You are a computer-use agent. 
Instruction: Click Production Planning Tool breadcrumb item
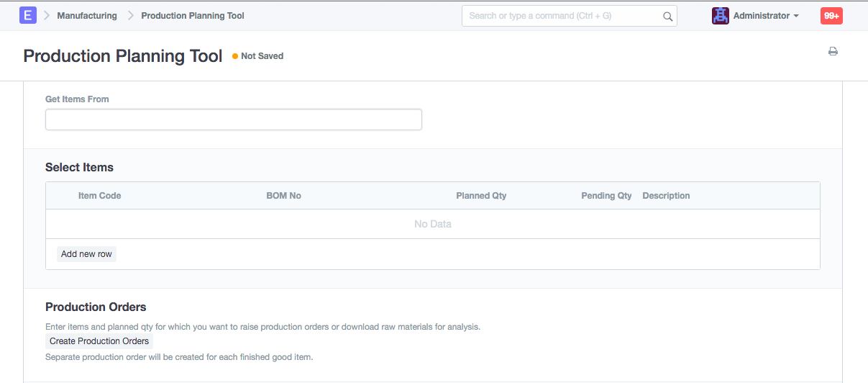tap(193, 16)
